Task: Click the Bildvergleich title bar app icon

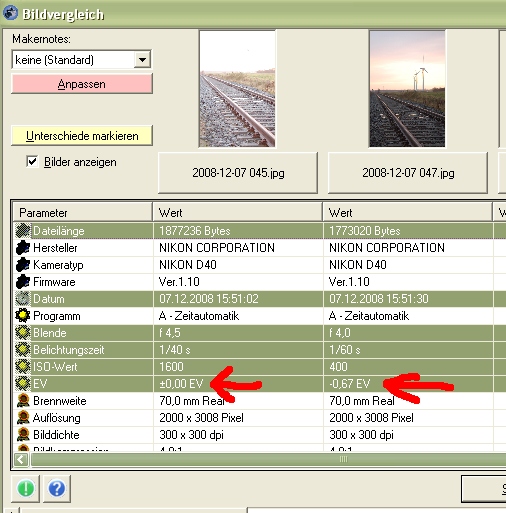Action: (x=10, y=13)
